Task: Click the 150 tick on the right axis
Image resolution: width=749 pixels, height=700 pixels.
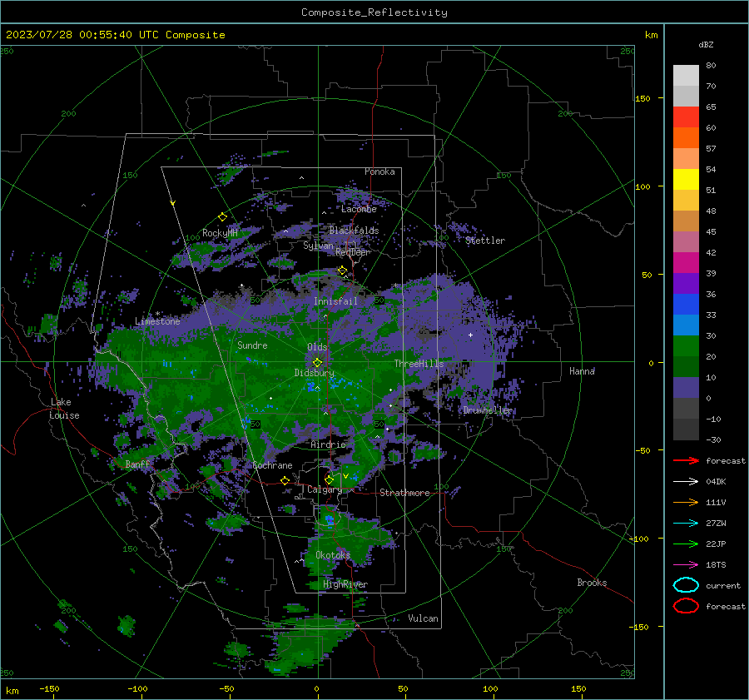Action: click(642, 98)
